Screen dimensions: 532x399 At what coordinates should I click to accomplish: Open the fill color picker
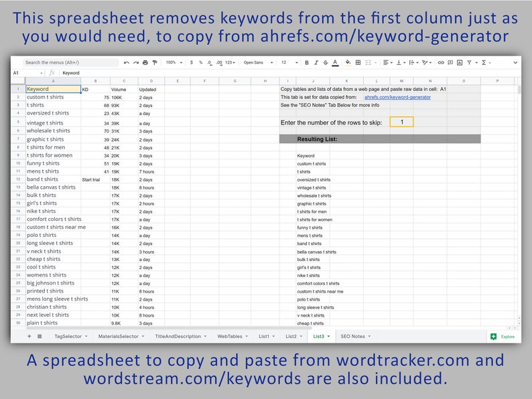[348, 62]
